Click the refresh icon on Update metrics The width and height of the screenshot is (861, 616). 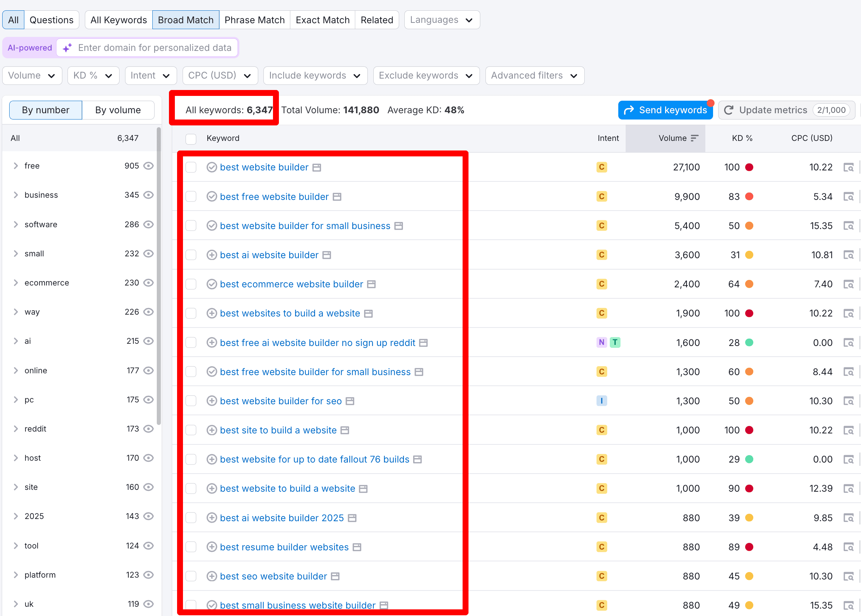point(729,110)
